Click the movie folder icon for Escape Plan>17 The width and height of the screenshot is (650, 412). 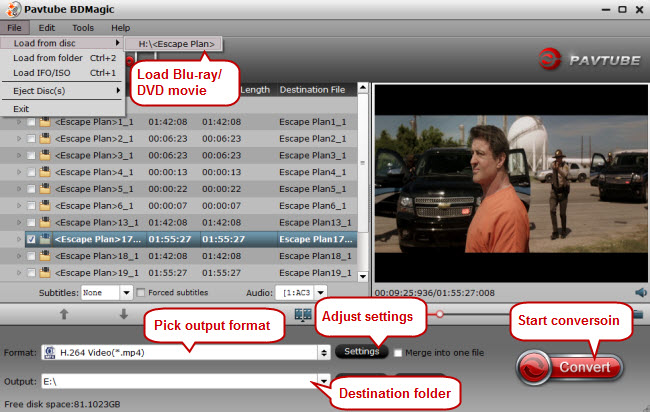(45, 239)
